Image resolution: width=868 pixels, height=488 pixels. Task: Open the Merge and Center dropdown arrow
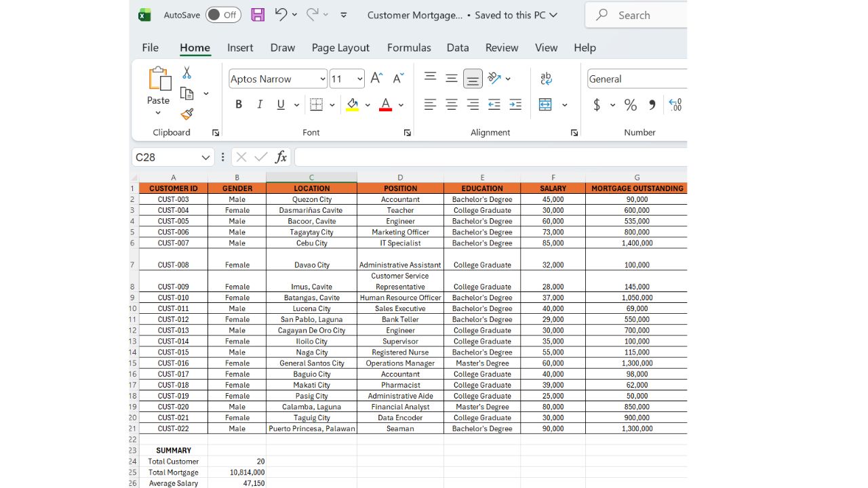pyautogui.click(x=564, y=105)
